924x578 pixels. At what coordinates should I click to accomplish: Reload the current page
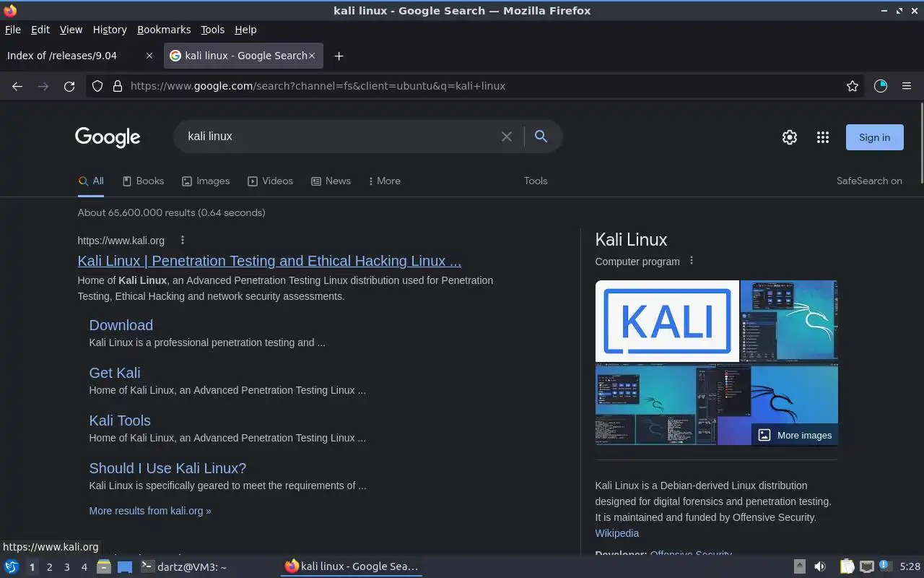pyautogui.click(x=69, y=86)
